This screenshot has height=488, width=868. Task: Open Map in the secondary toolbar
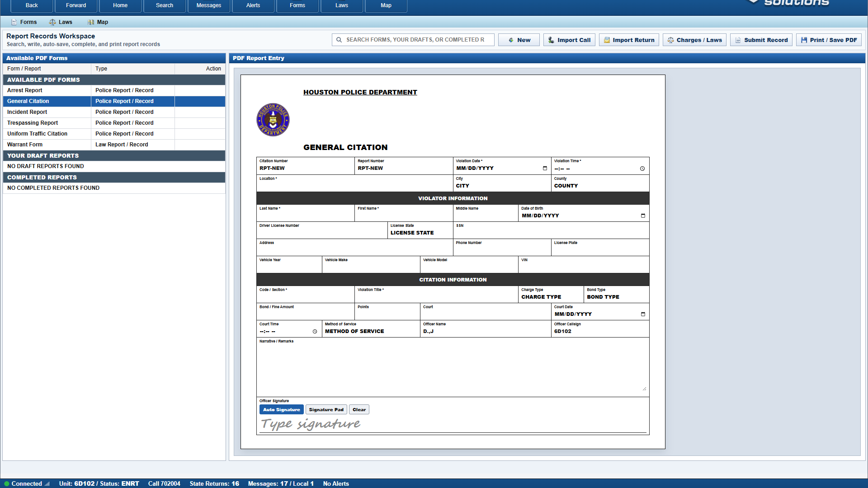click(98, 22)
